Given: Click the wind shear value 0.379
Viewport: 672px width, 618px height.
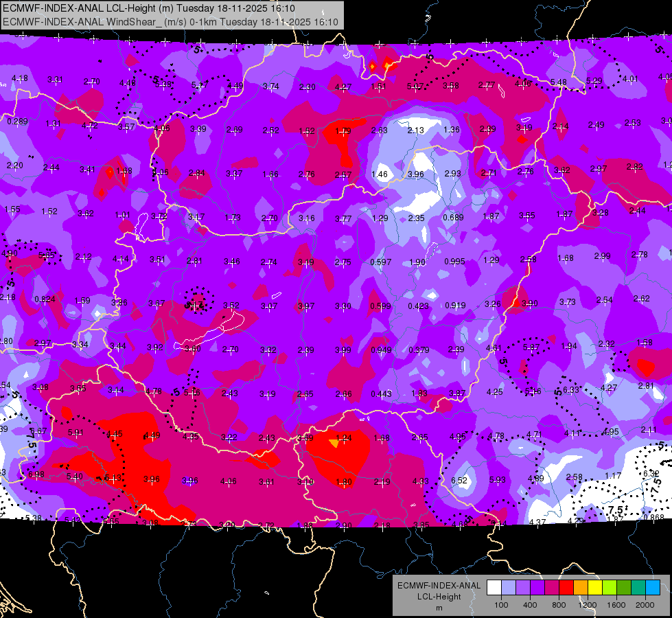Looking at the screenshot, I should [x=419, y=350].
